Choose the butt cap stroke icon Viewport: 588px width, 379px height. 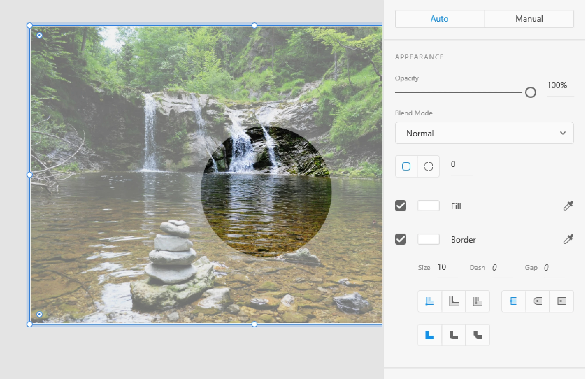click(x=513, y=301)
